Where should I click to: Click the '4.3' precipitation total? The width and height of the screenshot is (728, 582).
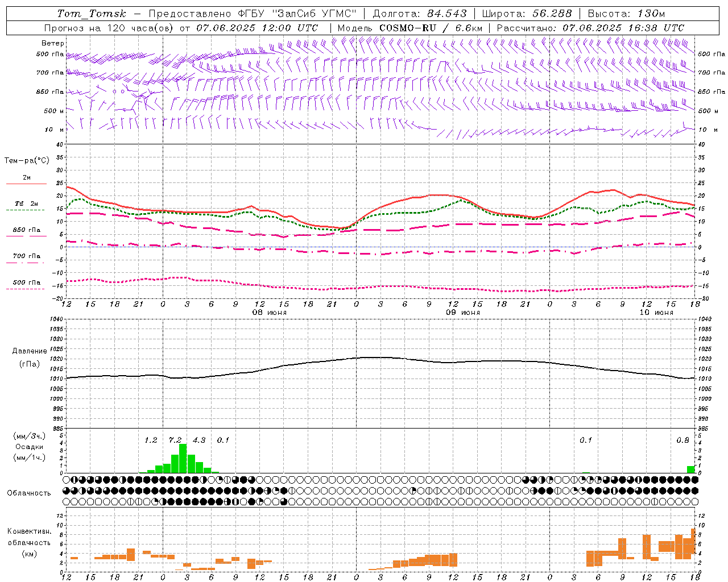(x=199, y=440)
